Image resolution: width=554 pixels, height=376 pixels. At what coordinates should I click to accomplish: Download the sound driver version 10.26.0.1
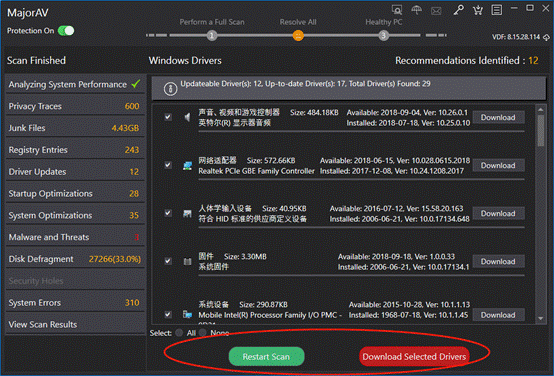498,117
